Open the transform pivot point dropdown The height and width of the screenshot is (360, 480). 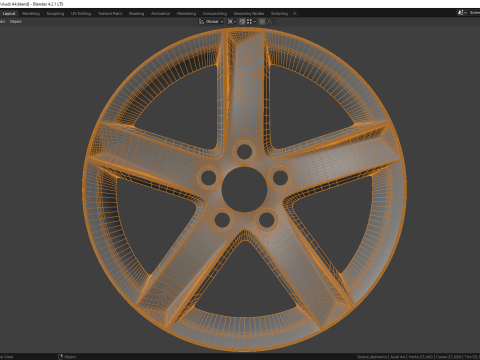tap(232, 22)
